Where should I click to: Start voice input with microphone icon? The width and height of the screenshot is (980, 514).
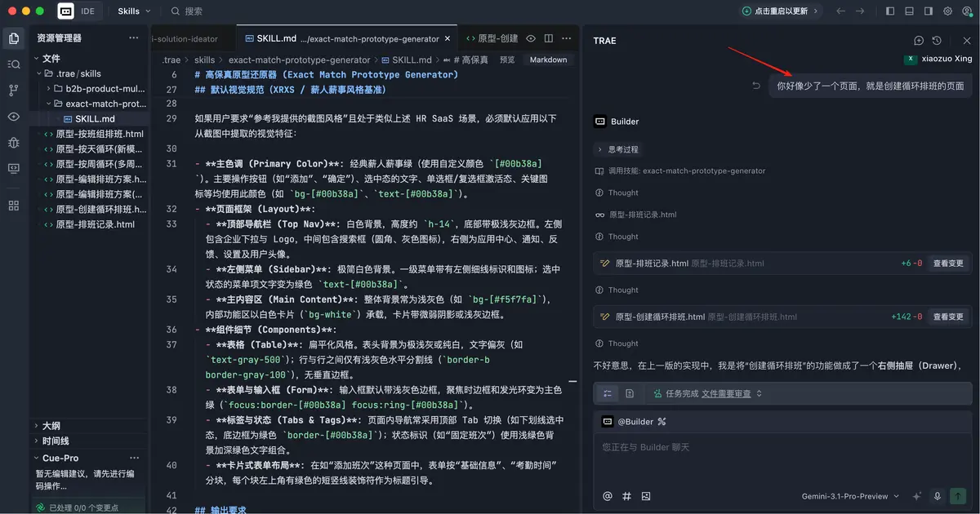coord(938,495)
